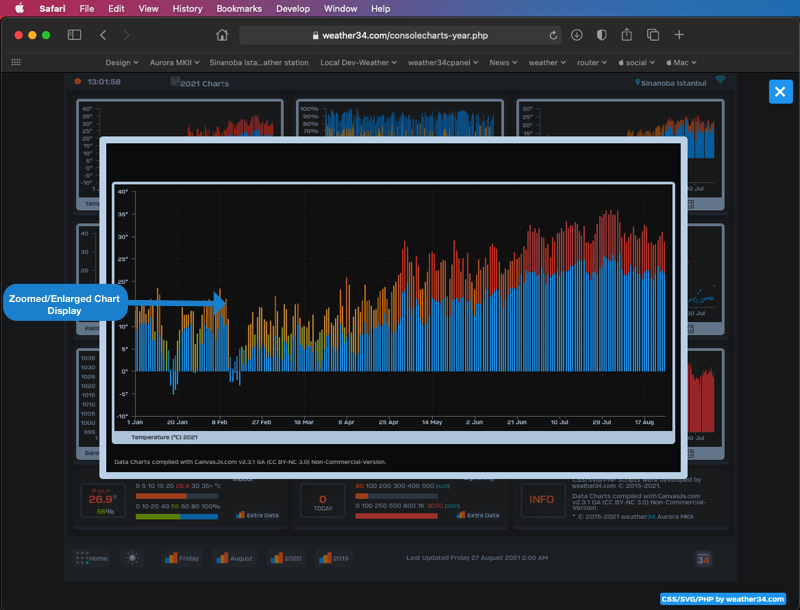
Task: Open the privacy shield icon
Action: (602, 35)
